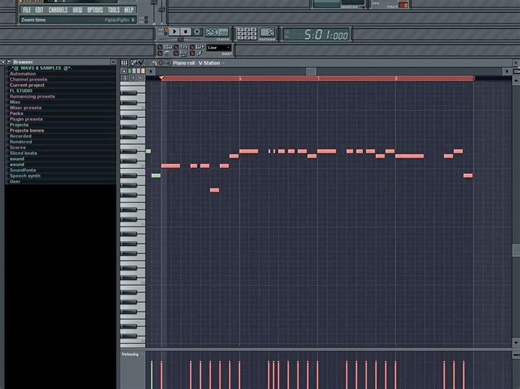Screen dimensions: 520x389
Task: Open the TOOLS menu
Action: [x=114, y=10]
